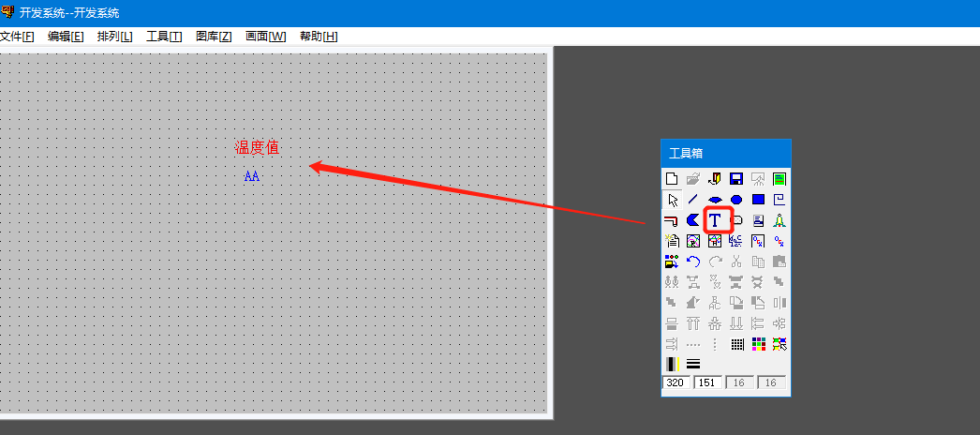Select the blue polygon tool
Screen dimensions: 980x435
point(693,220)
